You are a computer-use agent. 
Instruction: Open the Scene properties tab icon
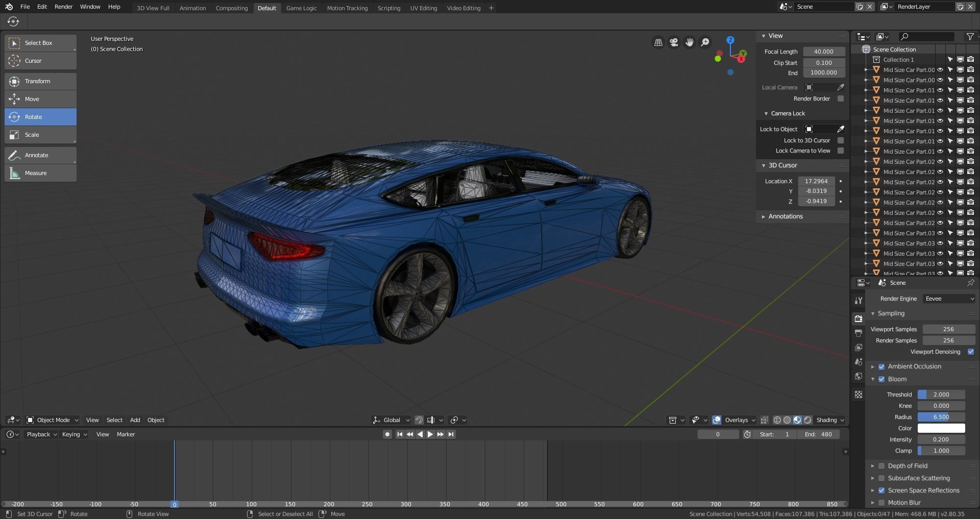point(859,361)
